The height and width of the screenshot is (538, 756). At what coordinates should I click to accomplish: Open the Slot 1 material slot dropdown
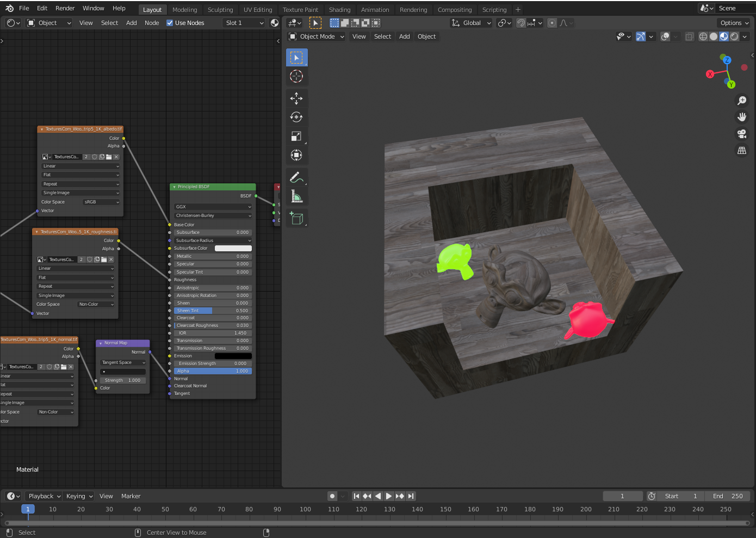[x=244, y=23]
